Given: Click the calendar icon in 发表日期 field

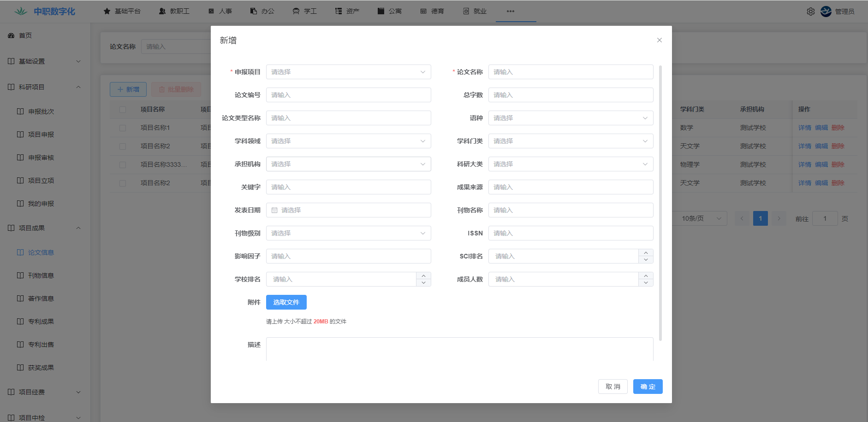Looking at the screenshot, I should (274, 210).
